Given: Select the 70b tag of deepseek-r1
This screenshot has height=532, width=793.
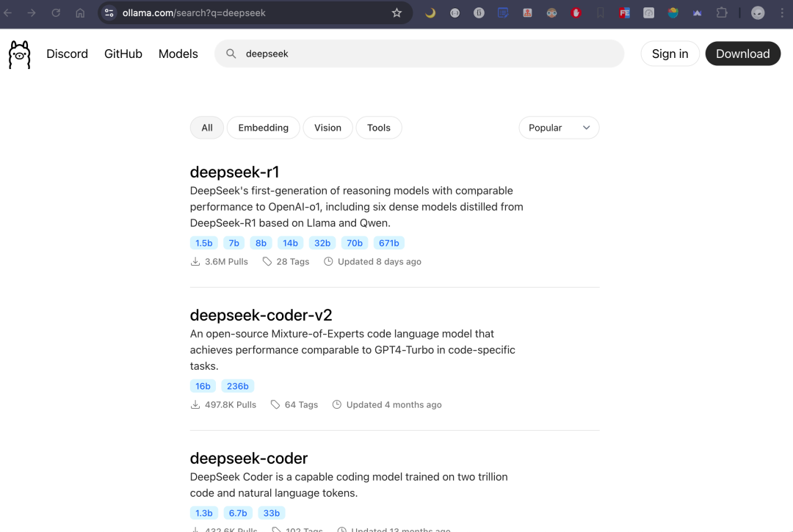Looking at the screenshot, I should [x=355, y=243].
